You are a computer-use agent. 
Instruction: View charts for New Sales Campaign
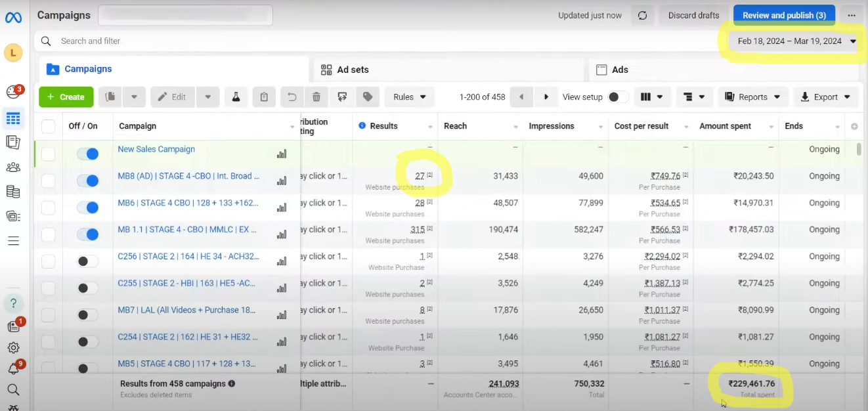282,154
